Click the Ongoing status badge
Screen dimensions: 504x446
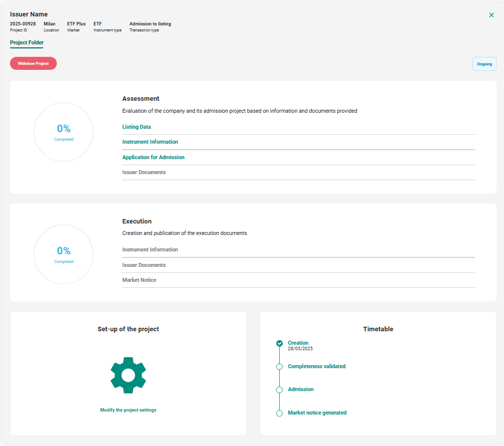pyautogui.click(x=485, y=64)
